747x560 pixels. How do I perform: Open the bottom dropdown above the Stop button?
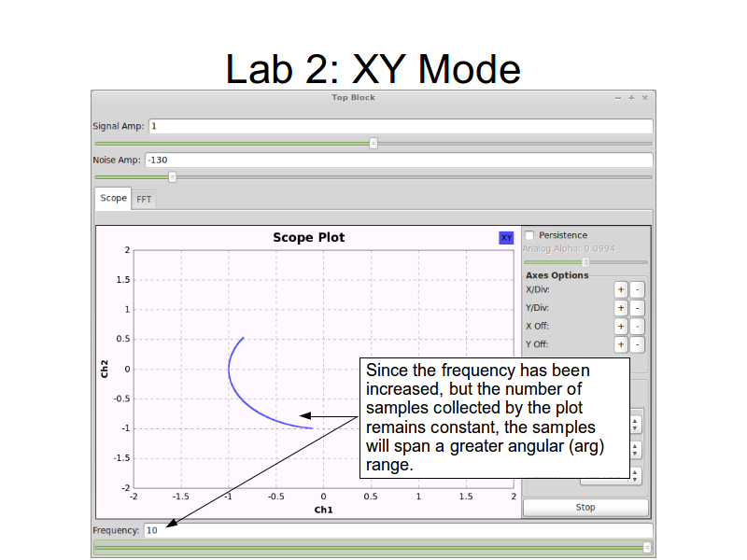[636, 475]
